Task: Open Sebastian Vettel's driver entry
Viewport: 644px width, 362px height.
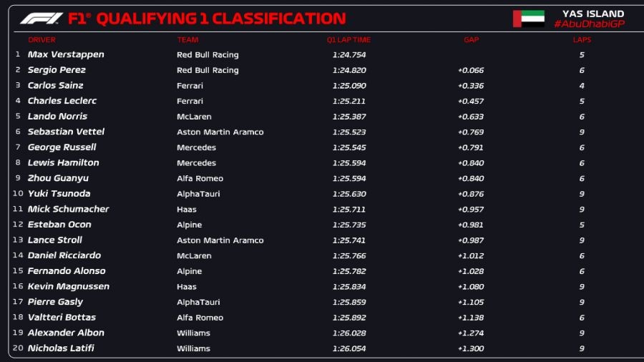Action: pyautogui.click(x=66, y=132)
